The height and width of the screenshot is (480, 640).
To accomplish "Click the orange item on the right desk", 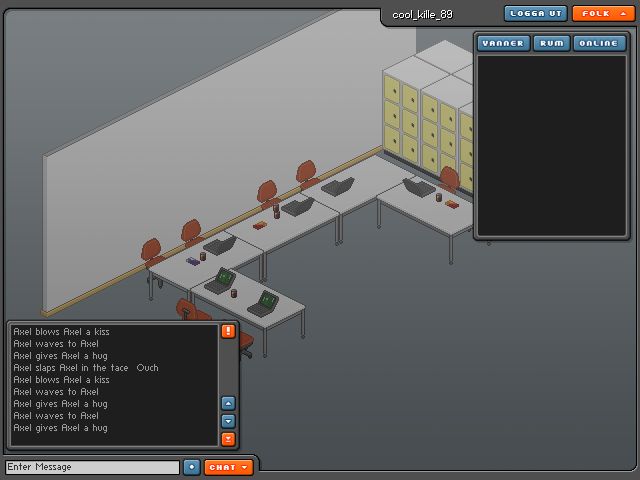I will (452, 203).
